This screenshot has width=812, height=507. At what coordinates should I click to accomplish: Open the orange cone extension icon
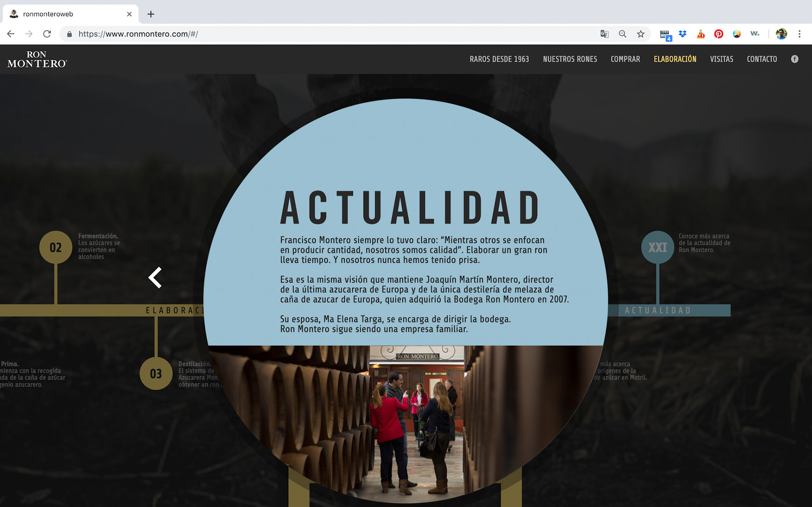click(x=701, y=34)
